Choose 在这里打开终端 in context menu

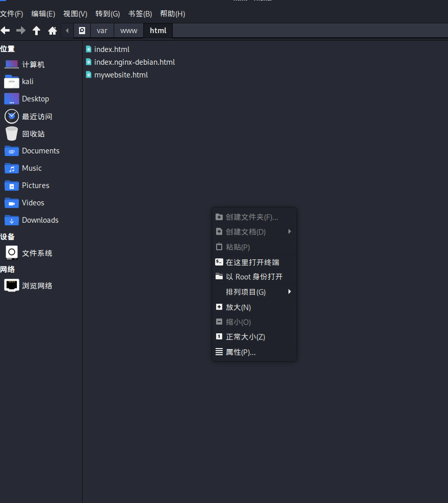pyautogui.click(x=254, y=262)
